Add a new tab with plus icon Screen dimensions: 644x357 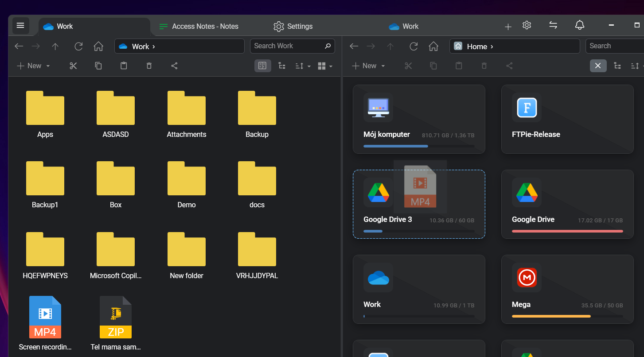[x=508, y=27]
